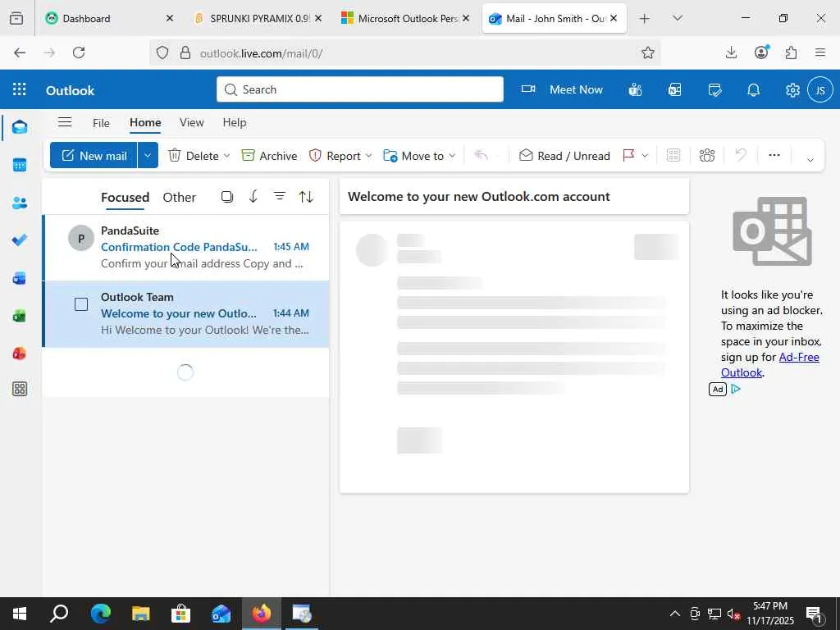Follow the Ad-Free Outlook link
The height and width of the screenshot is (630, 840).
click(769, 364)
